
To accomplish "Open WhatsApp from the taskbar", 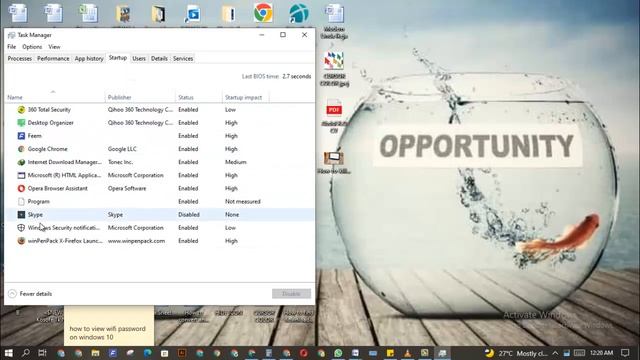I will click(x=338, y=353).
